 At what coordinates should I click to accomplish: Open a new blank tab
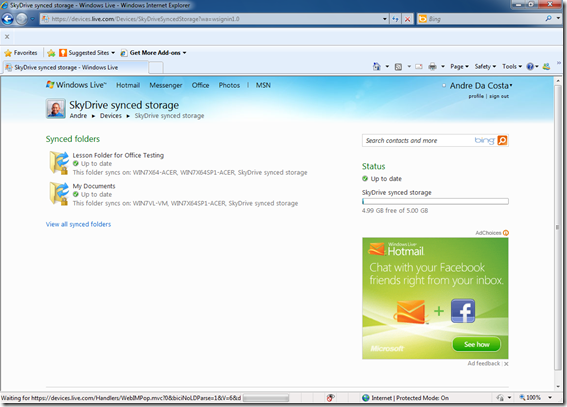(156, 68)
